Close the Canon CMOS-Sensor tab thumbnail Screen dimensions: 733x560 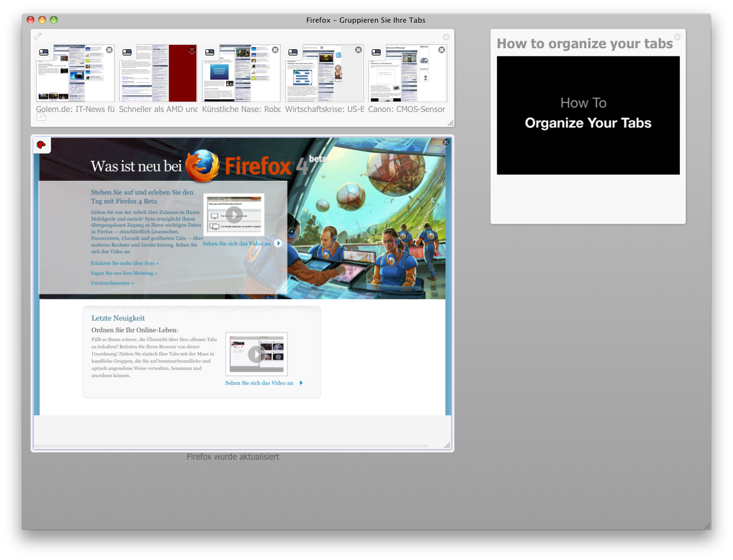[441, 49]
